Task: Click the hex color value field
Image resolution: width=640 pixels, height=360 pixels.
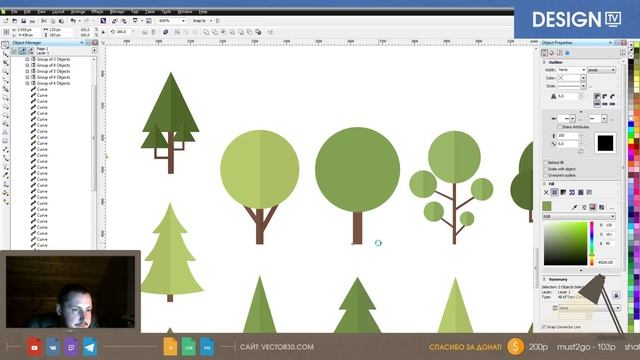Action: (606, 262)
